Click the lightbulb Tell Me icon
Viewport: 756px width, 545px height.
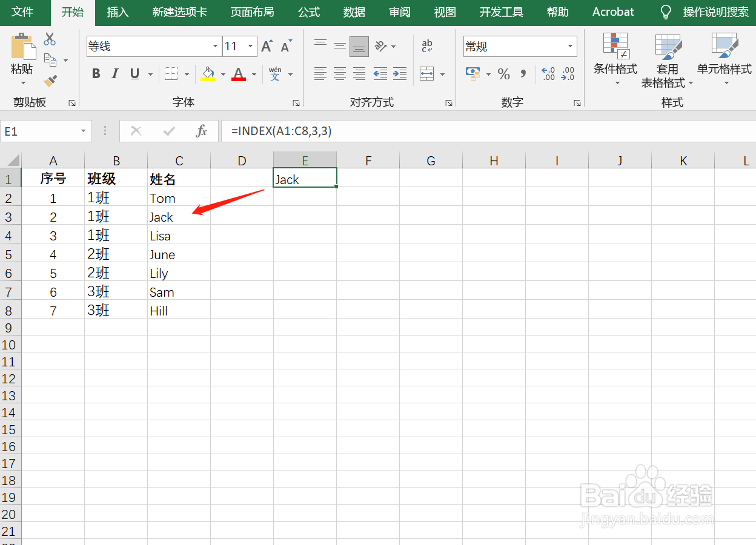tap(666, 12)
